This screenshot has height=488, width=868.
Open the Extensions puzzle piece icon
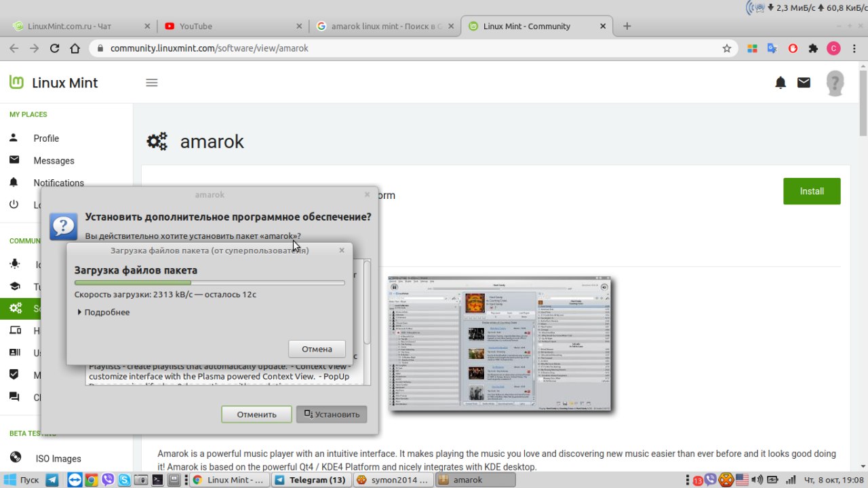(813, 48)
